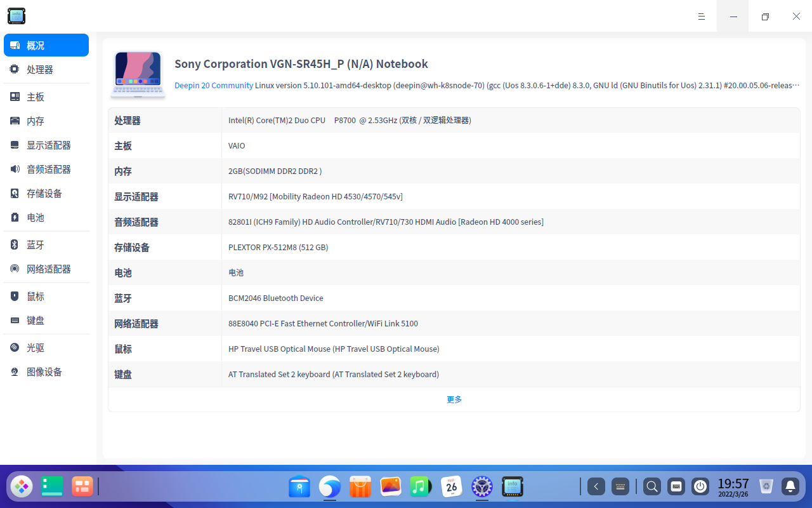Go to the 主板 motherboard sidebar entry
Screen dimensions: 812x508
[46, 97]
